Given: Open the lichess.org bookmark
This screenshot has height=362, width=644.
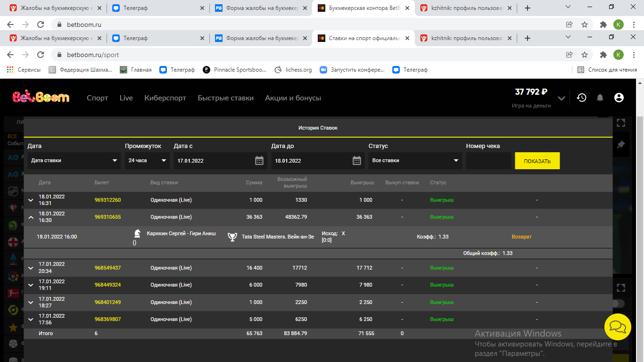Looking at the screenshot, I should point(293,70).
